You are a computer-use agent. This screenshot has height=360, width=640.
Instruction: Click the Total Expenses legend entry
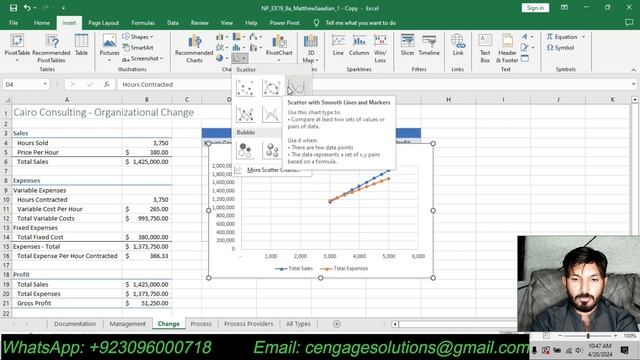pos(344,269)
